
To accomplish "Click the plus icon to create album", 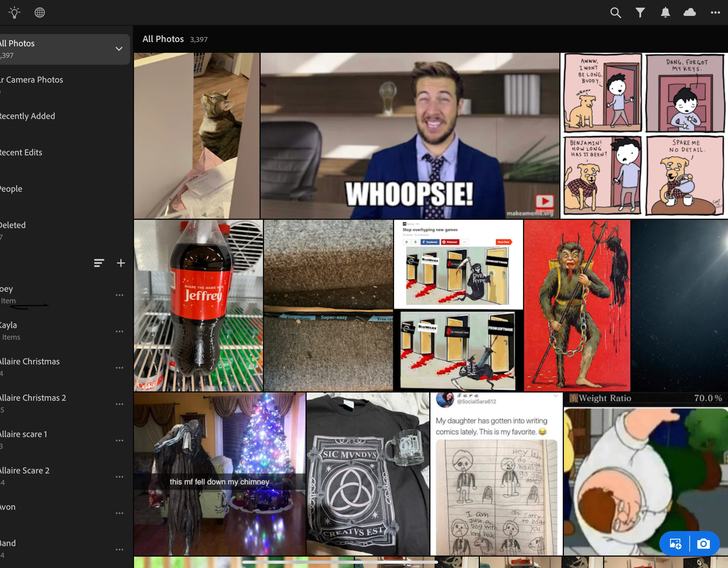I will click(121, 263).
